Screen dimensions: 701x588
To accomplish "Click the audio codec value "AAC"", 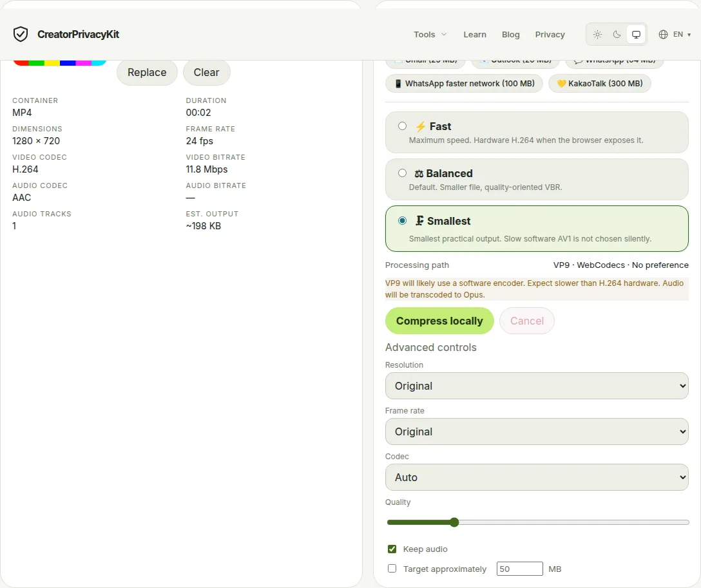I will [21, 198].
